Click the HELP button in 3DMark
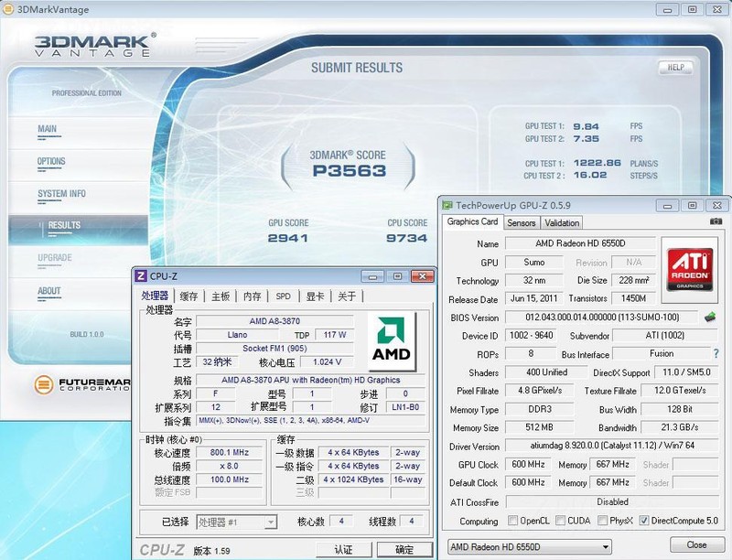The width and height of the screenshot is (732, 560). pos(675,68)
